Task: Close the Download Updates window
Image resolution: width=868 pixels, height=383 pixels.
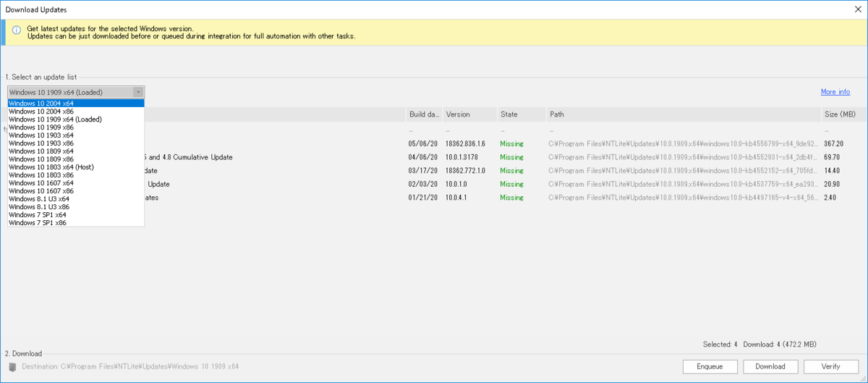Action: (x=857, y=9)
